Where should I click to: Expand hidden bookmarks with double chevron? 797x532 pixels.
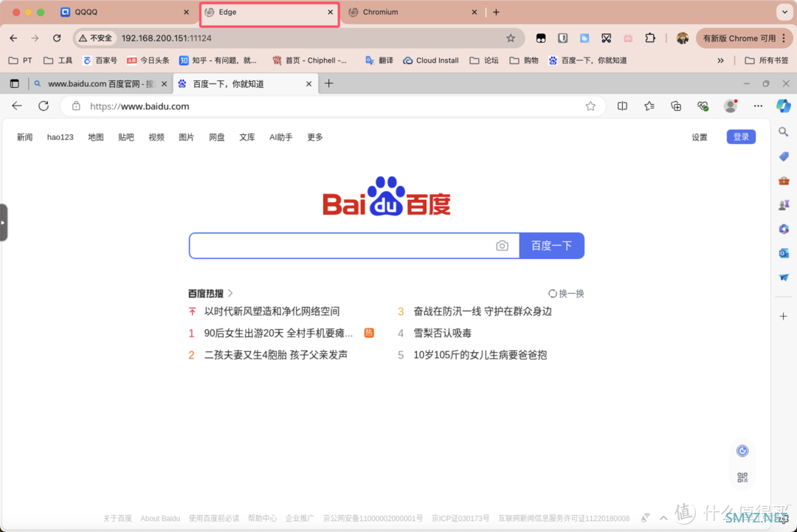(x=720, y=61)
